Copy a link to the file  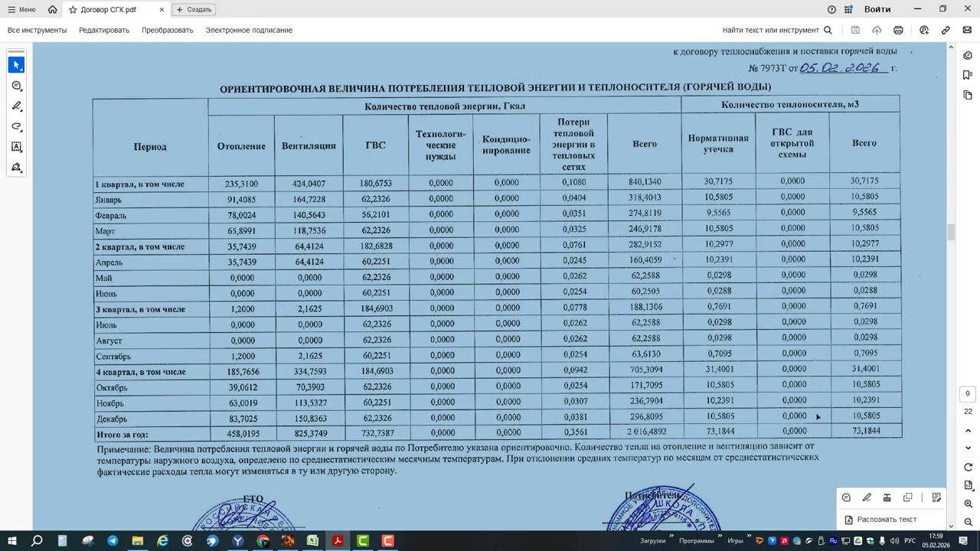click(x=946, y=30)
